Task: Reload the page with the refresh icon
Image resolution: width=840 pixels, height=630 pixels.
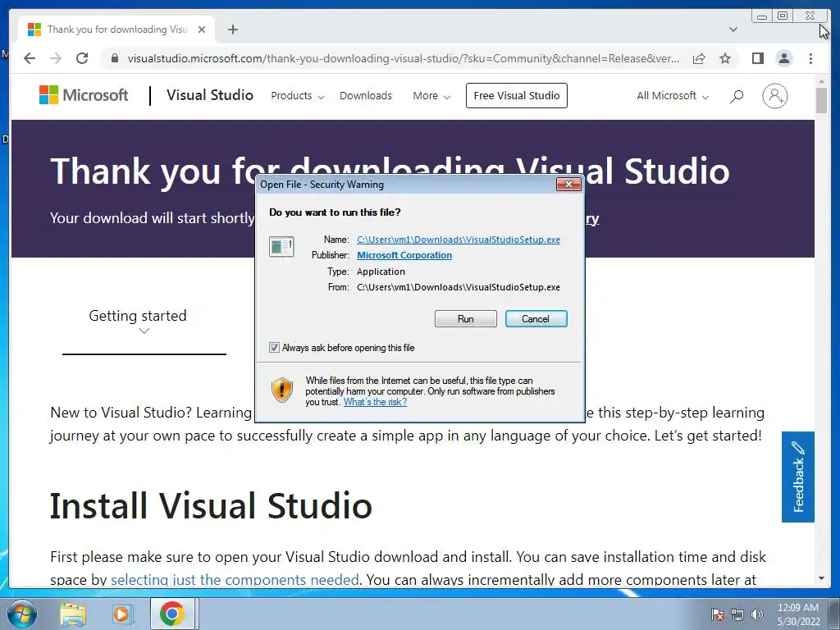Action: pos(82,58)
